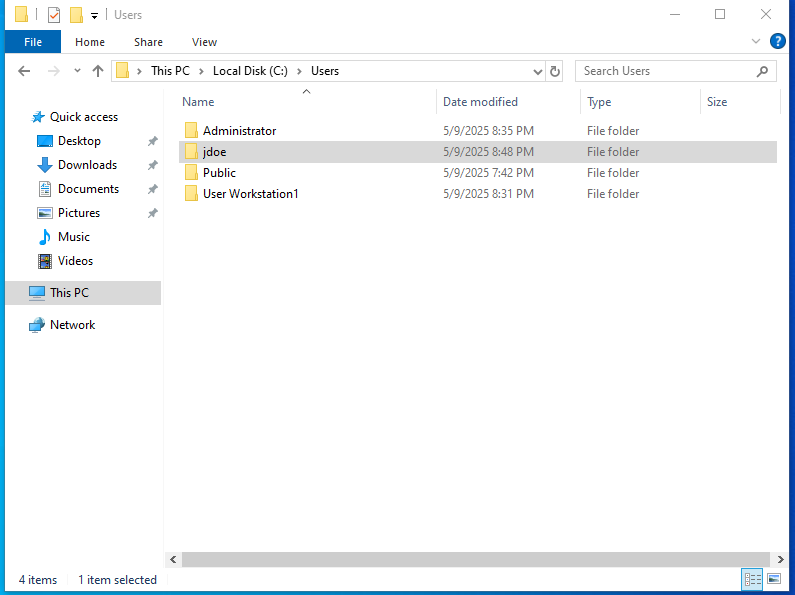Click the horizontal scrollbar left arrow
The height and width of the screenshot is (595, 795).
pyautogui.click(x=173, y=560)
